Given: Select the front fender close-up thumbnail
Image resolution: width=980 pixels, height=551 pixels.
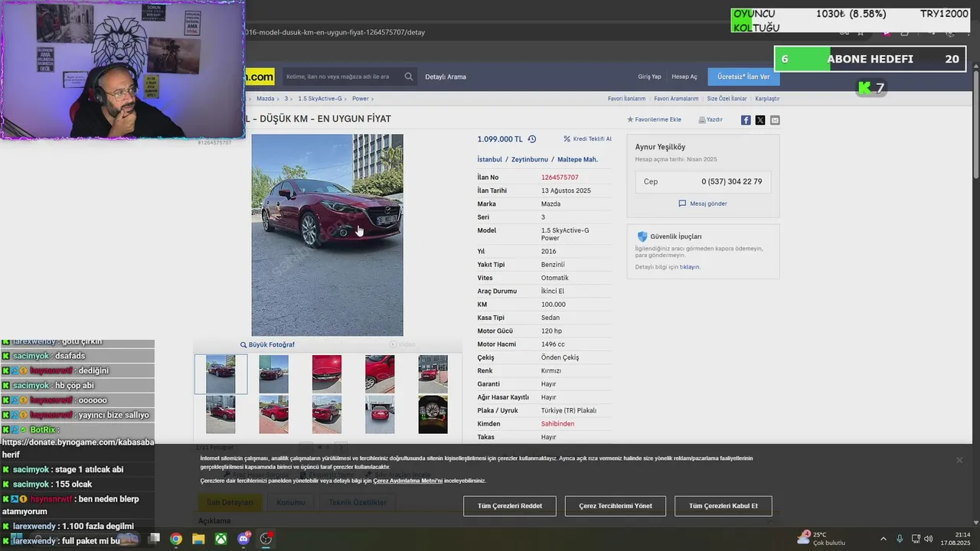Looking at the screenshot, I should point(380,374).
